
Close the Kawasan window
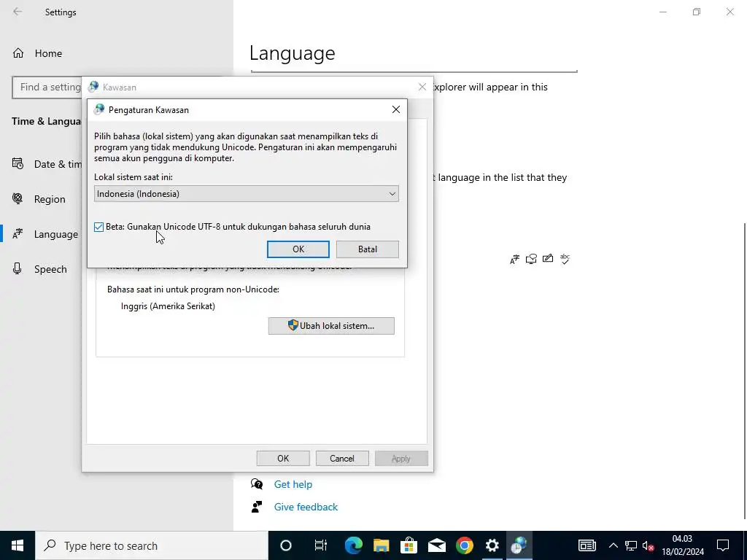pos(422,87)
